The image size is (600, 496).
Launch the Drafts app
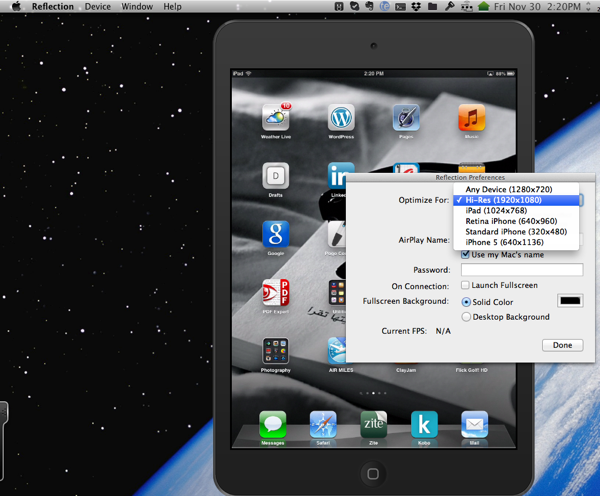pyautogui.click(x=276, y=176)
